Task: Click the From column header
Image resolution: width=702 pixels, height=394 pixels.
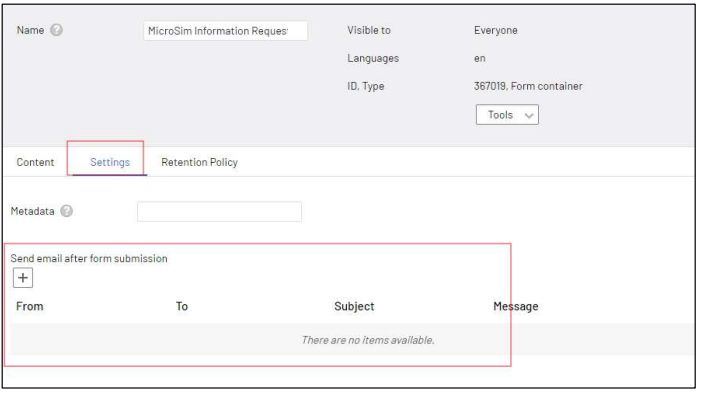Action: tap(30, 306)
